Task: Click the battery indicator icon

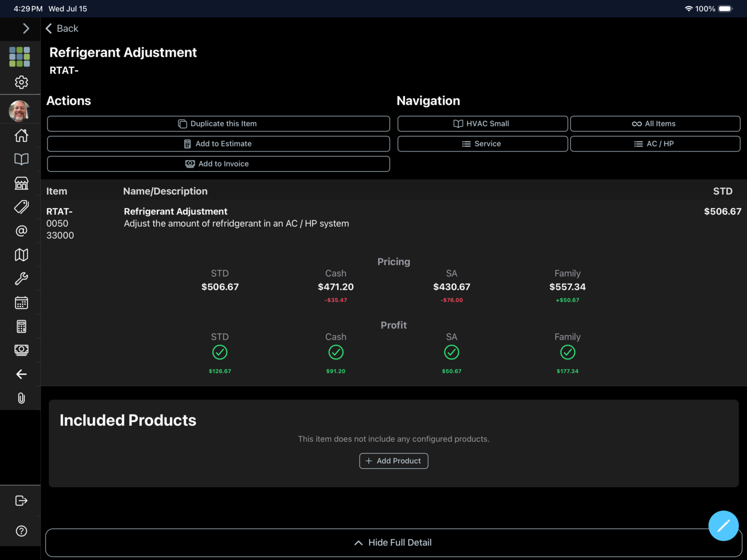Action: (x=726, y=9)
